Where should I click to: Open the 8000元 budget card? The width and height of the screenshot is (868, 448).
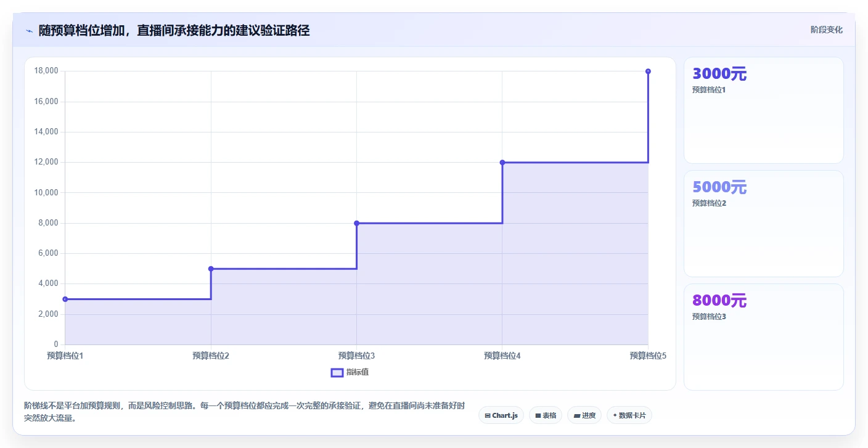(763, 337)
